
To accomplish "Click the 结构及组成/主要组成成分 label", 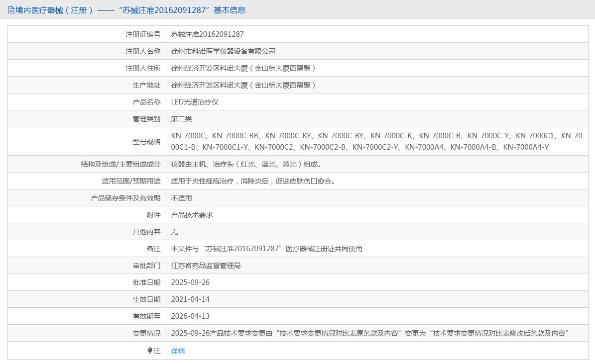I will point(120,164).
